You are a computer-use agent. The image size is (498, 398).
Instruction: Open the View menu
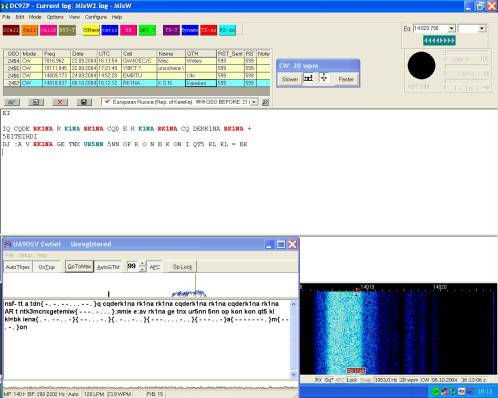click(x=74, y=17)
